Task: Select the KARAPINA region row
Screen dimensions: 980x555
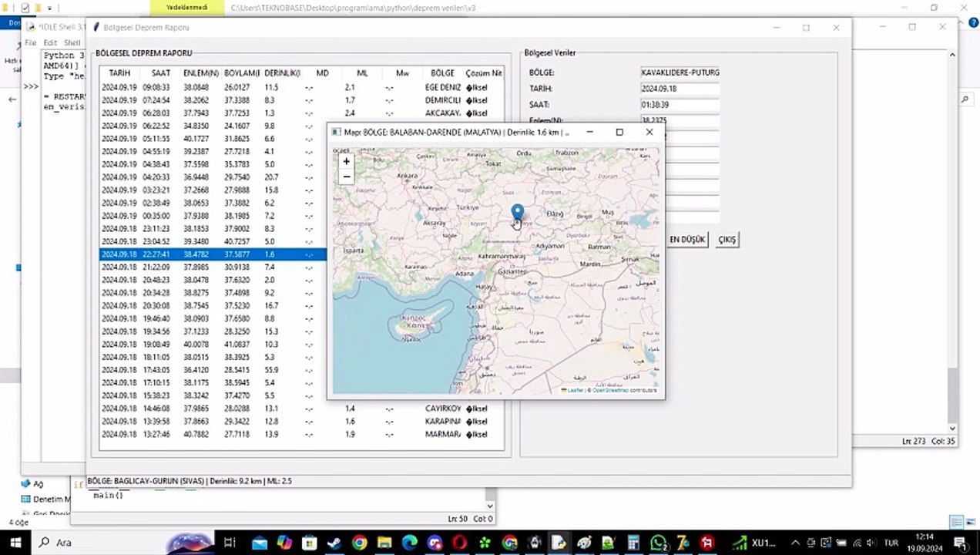Action: click(x=301, y=422)
